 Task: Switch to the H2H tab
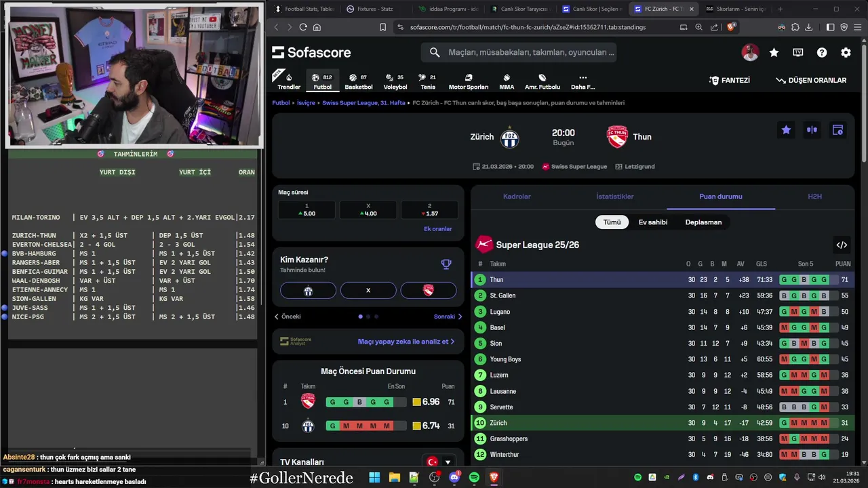click(814, 197)
